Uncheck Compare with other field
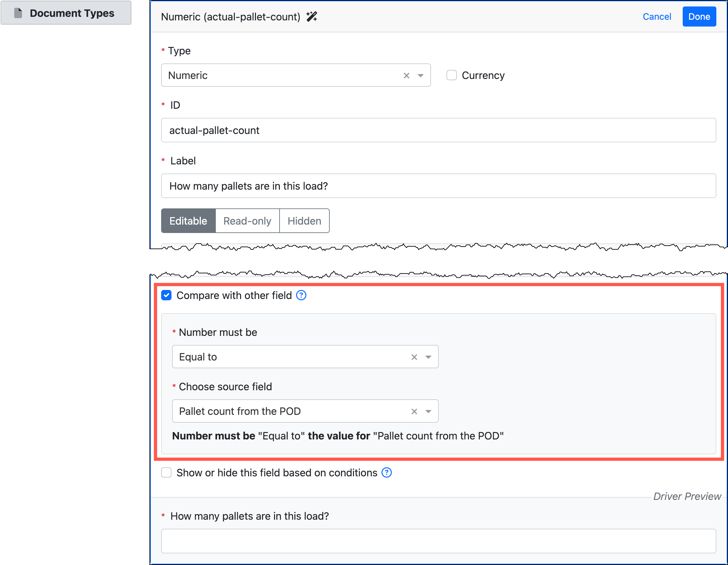Viewport: 728px width, 565px height. (166, 295)
